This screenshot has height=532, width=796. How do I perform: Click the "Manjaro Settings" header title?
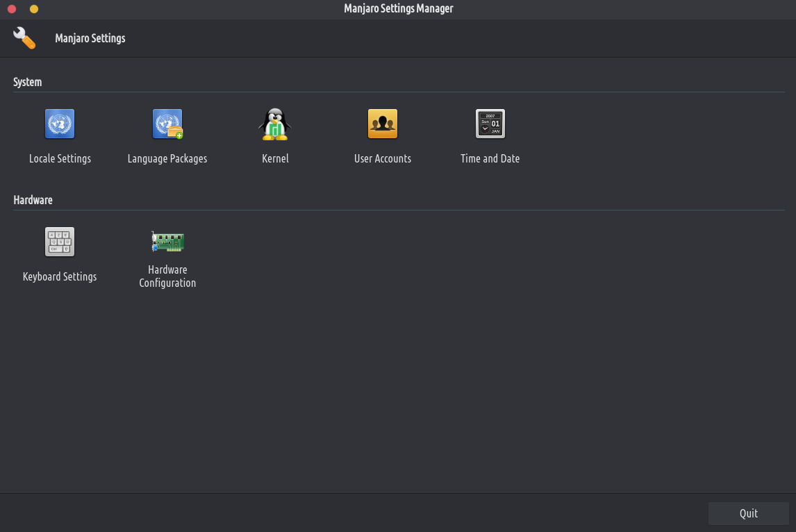pos(90,38)
